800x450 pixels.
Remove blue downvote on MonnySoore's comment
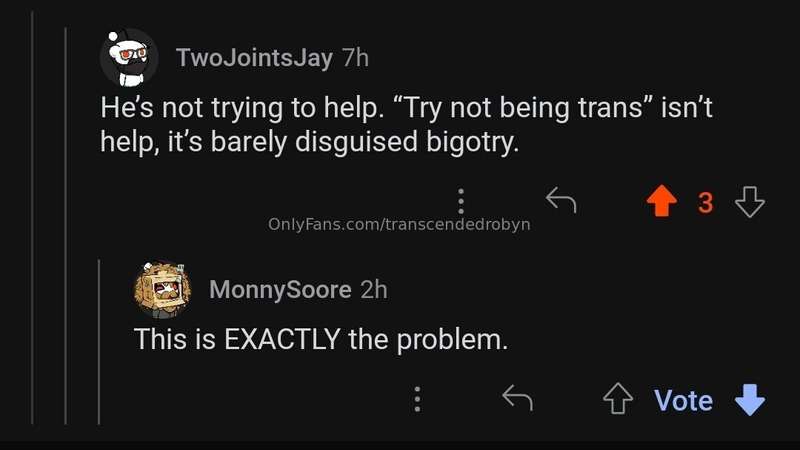750,399
